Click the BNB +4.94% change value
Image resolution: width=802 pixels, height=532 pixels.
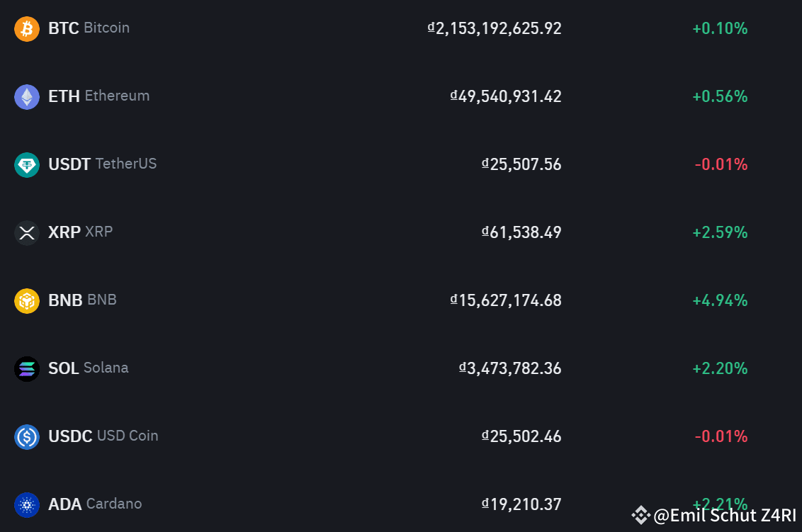pyautogui.click(x=720, y=300)
